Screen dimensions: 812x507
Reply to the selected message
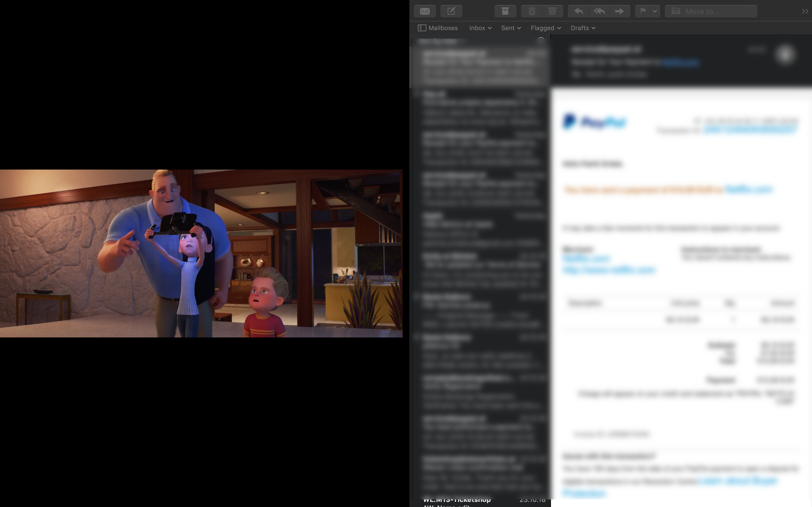tap(579, 11)
